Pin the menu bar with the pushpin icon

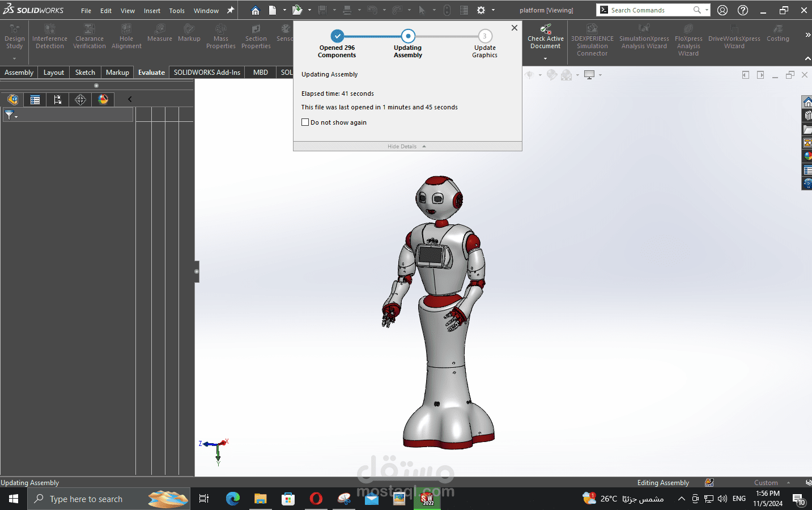(231, 10)
